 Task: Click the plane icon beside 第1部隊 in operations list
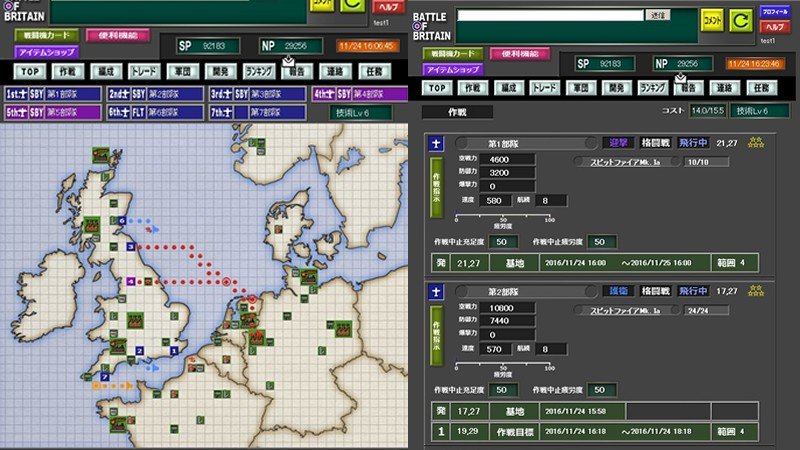437,143
